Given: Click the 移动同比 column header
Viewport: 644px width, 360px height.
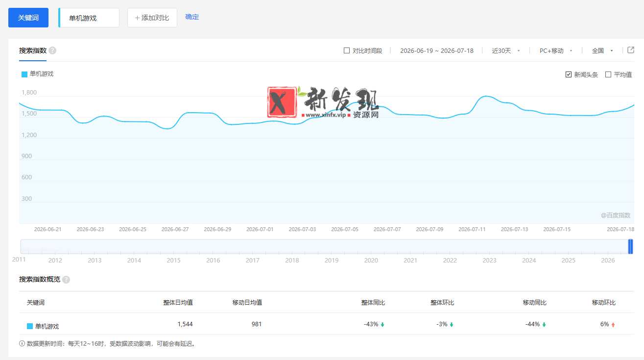Looking at the screenshot, I should coord(535,303).
